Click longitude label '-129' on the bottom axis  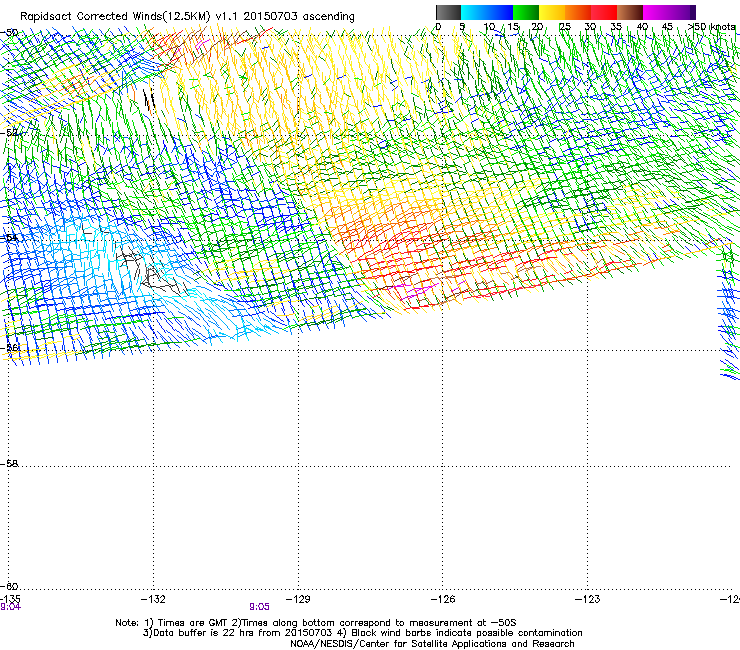point(298,599)
